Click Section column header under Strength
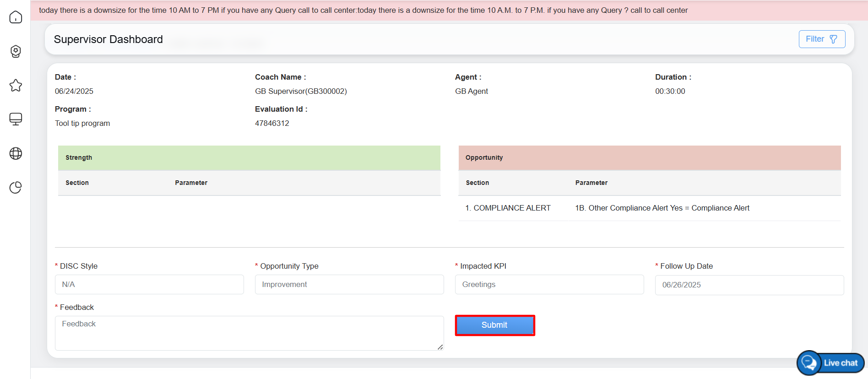Screen dimensions: 868x379 click(77, 183)
